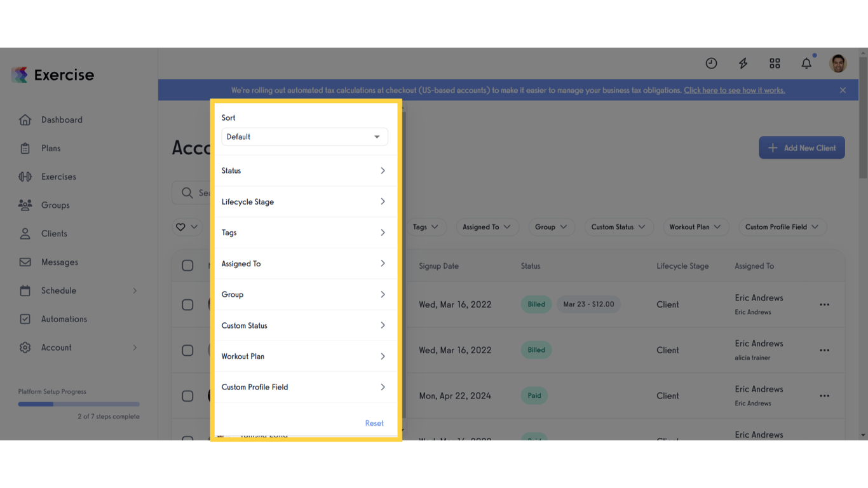868x488 pixels.
Task: Open the Automations section
Action: [x=66, y=318]
